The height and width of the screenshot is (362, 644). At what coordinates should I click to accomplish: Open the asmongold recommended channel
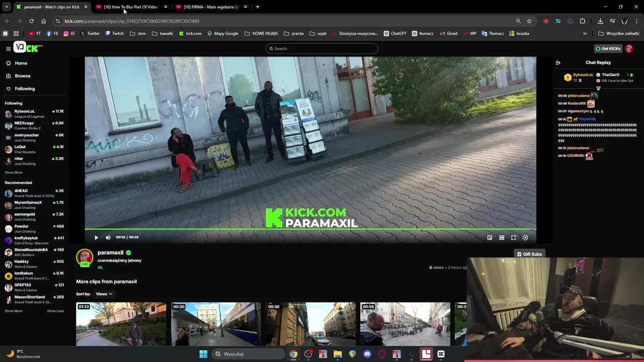[34, 217]
